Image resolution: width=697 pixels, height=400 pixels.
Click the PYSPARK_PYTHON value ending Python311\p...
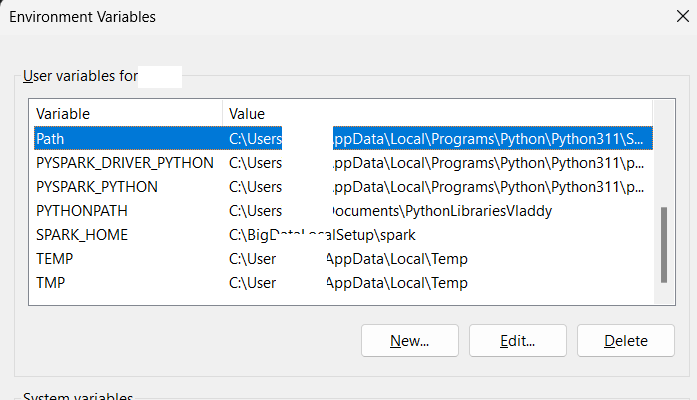tap(436, 187)
